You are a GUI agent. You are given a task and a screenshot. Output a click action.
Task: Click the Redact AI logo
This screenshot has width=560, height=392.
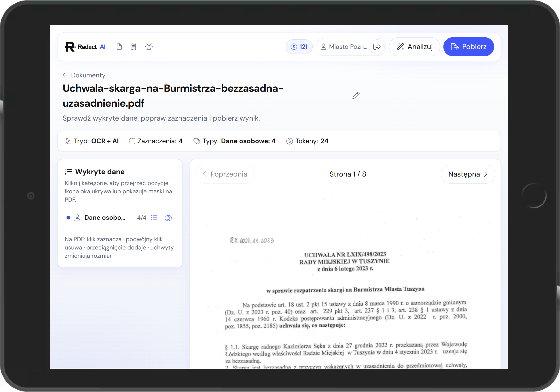coord(85,47)
